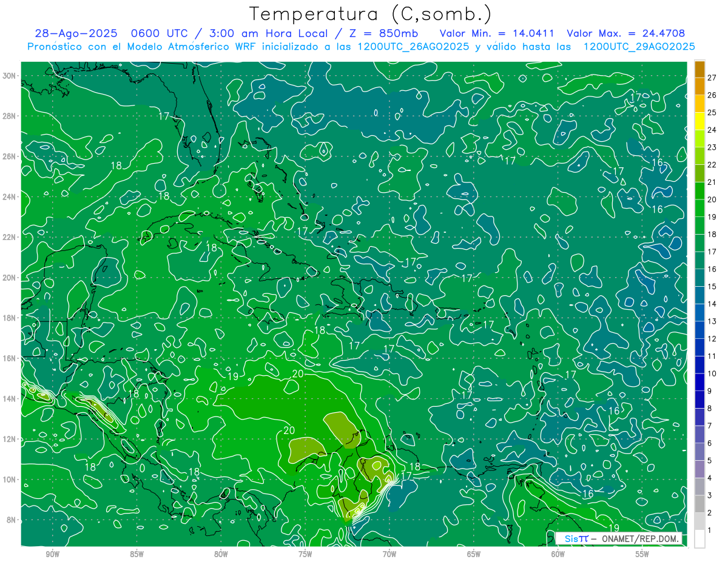Click the '22N' latitude axis label
This screenshot has width=728, height=562.
(x=10, y=237)
